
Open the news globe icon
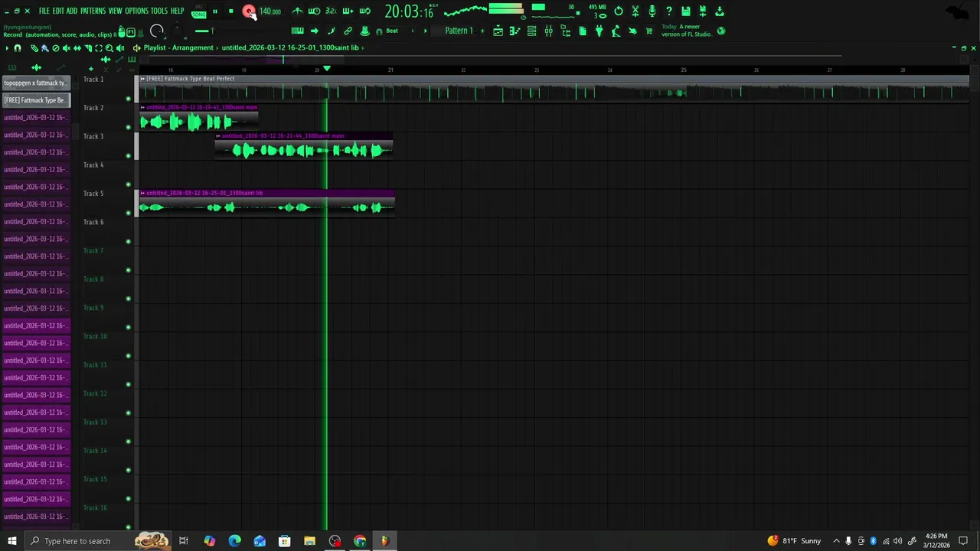(721, 31)
